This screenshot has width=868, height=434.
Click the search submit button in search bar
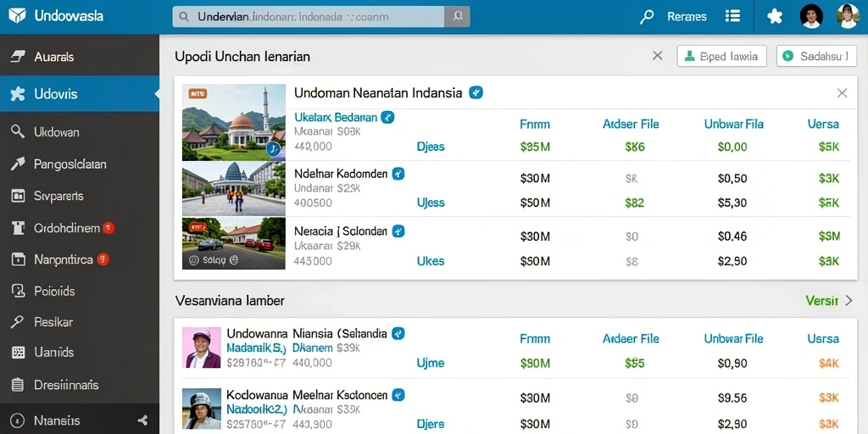(x=457, y=17)
